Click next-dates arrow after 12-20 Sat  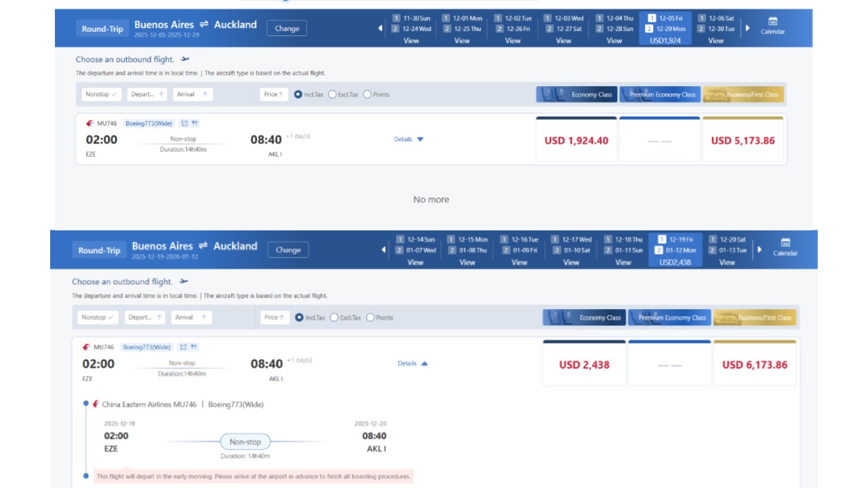pyautogui.click(x=759, y=249)
